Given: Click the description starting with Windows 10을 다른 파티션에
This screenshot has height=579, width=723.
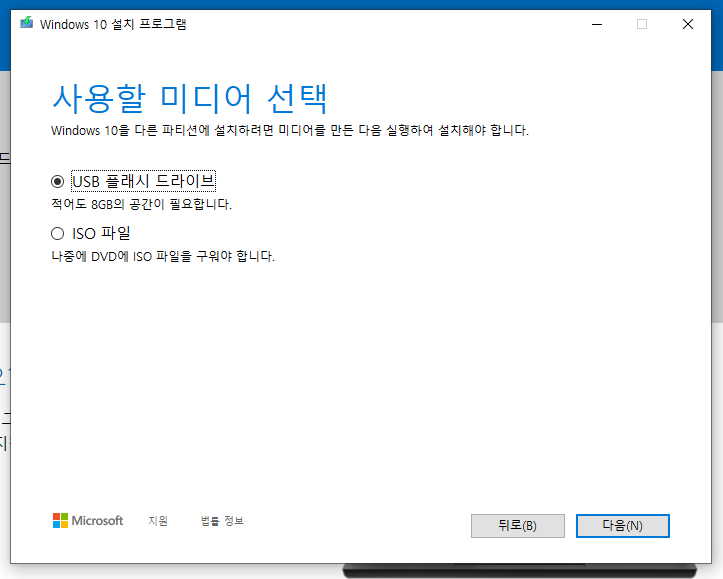Looking at the screenshot, I should [290, 130].
